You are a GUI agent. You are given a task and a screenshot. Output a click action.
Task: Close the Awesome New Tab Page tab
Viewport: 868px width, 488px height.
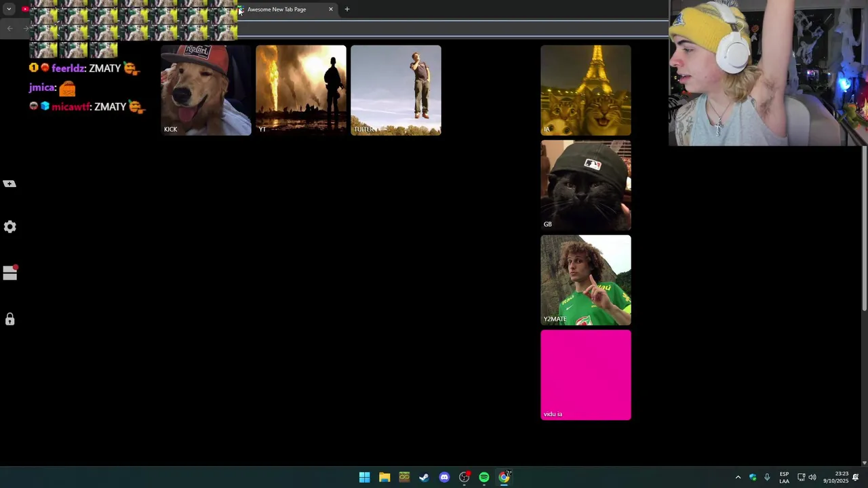[x=331, y=9]
